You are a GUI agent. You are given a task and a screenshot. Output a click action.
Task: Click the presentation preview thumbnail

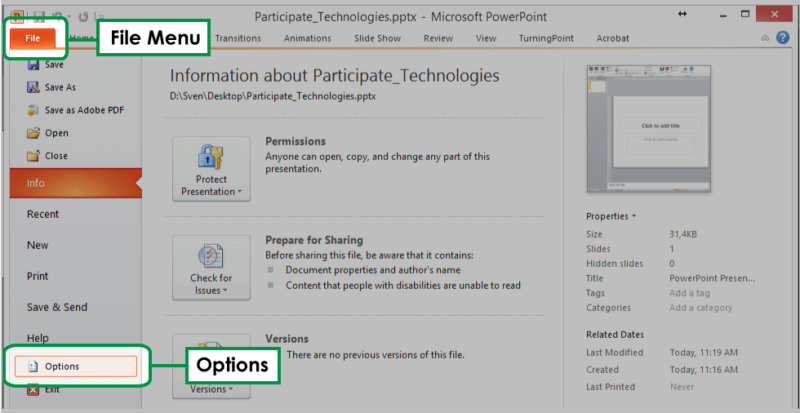[x=648, y=129]
